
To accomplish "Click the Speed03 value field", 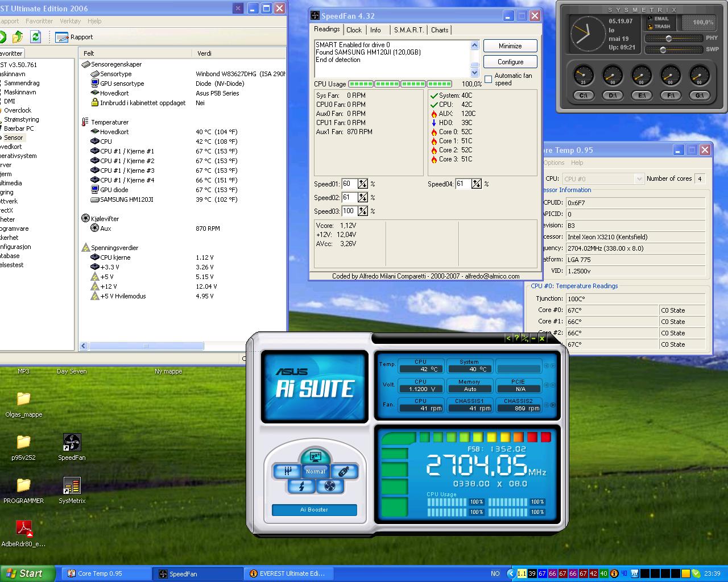I will (349, 211).
